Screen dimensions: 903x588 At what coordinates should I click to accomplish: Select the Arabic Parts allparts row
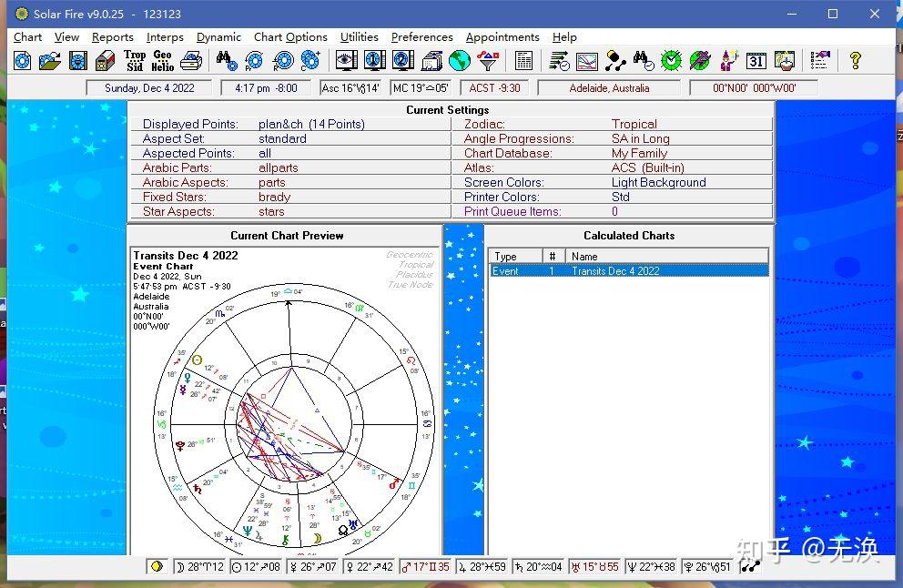tap(290, 167)
